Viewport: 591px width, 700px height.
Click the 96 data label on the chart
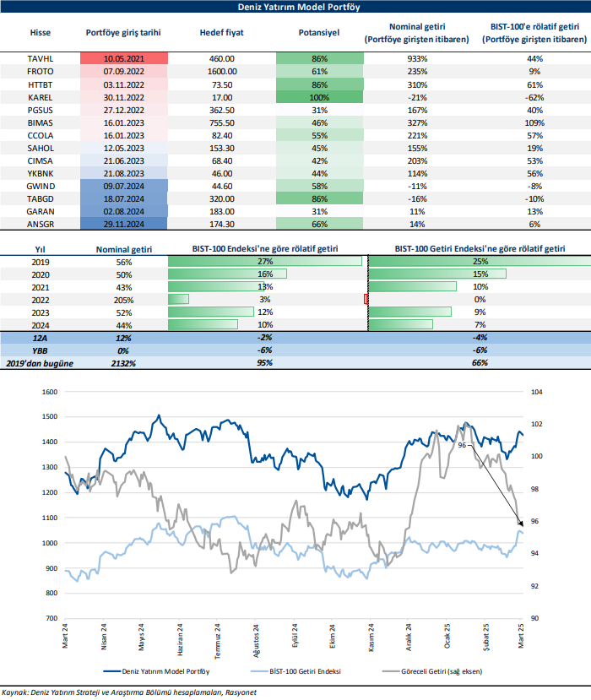462,443
